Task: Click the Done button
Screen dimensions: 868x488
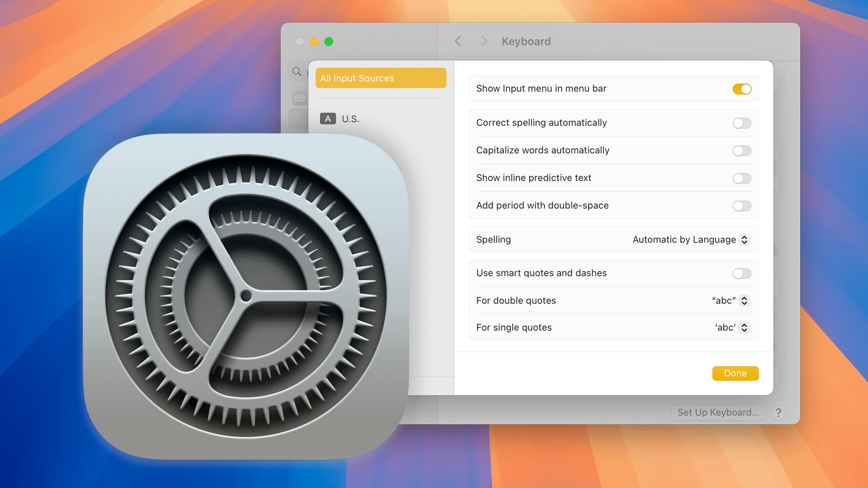Action: tap(735, 373)
